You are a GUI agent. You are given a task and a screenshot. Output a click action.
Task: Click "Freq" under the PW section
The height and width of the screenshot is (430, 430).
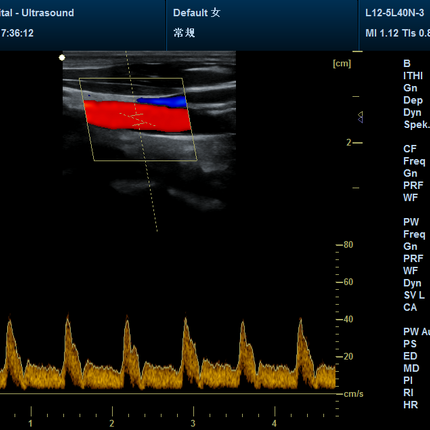[414, 234]
